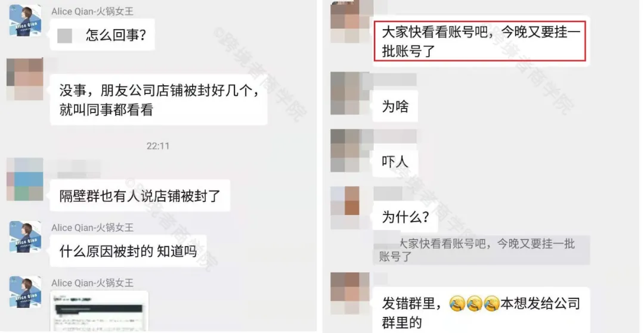The image size is (644, 333).
Task: Select the 吓人 message bubble
Action: tap(395, 161)
